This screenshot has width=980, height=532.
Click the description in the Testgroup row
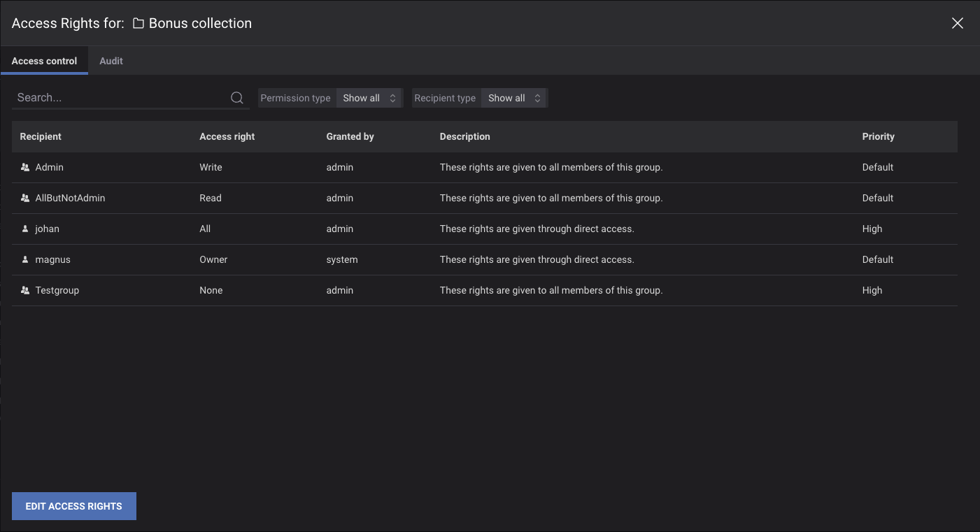tap(551, 290)
